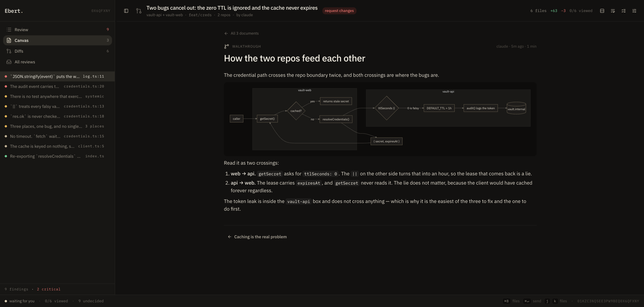This screenshot has width=644, height=307.
Task: Open the checklist icon in the header
Action: pos(624,11)
